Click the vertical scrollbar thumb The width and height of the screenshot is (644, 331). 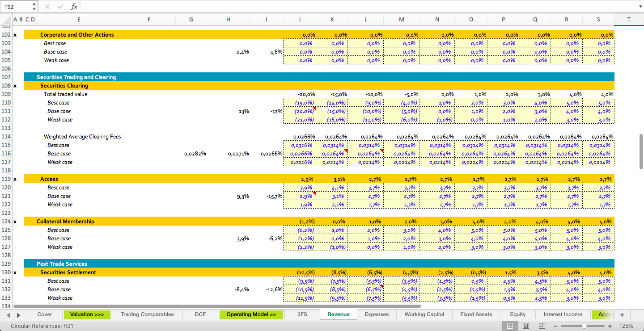point(641,151)
